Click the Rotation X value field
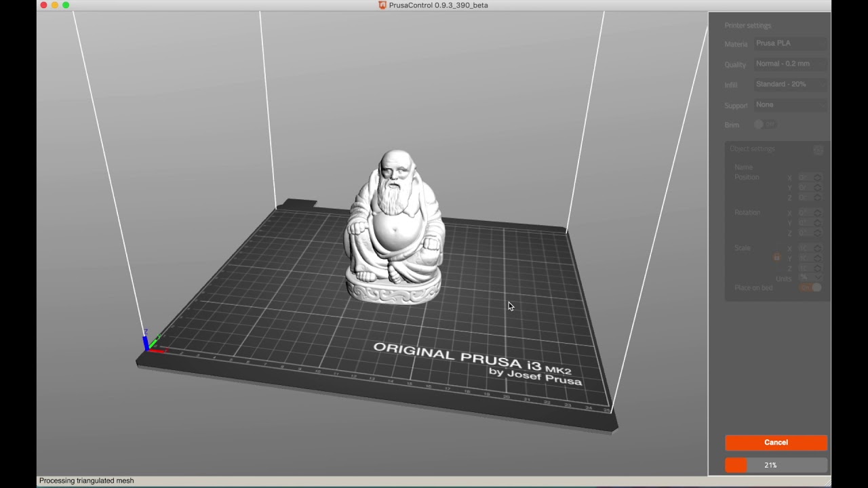This screenshot has width=868, height=488. pos(810,213)
